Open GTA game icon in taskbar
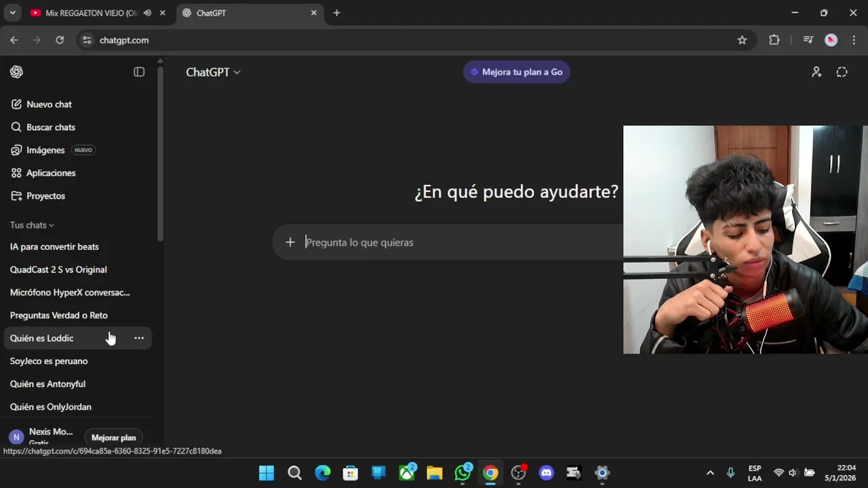This screenshot has height=488, width=868. click(x=574, y=473)
